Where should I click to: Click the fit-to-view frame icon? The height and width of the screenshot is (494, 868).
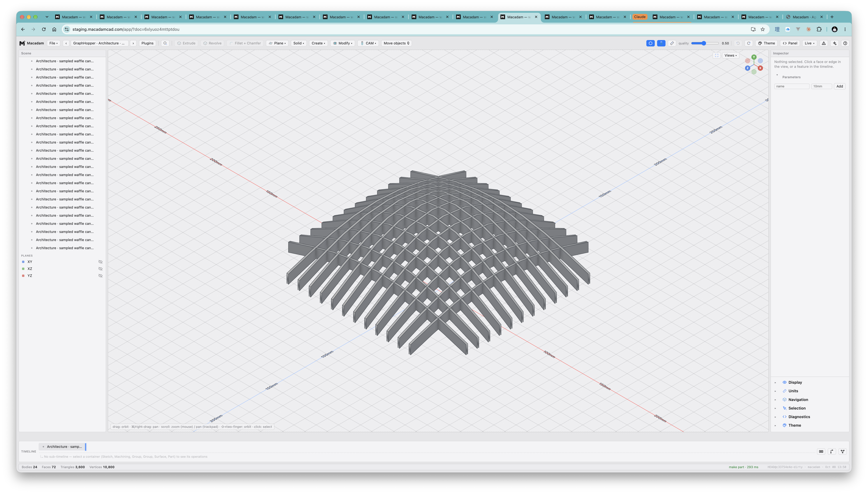(x=716, y=55)
